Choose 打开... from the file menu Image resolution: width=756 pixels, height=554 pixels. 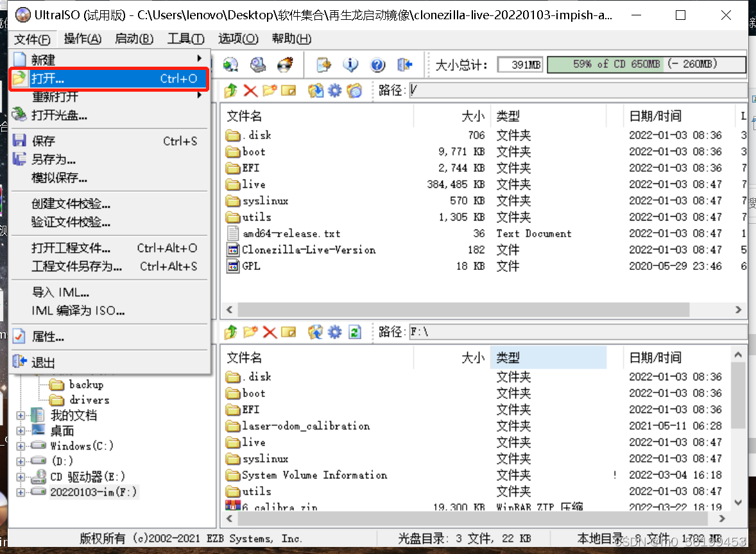click(110, 78)
